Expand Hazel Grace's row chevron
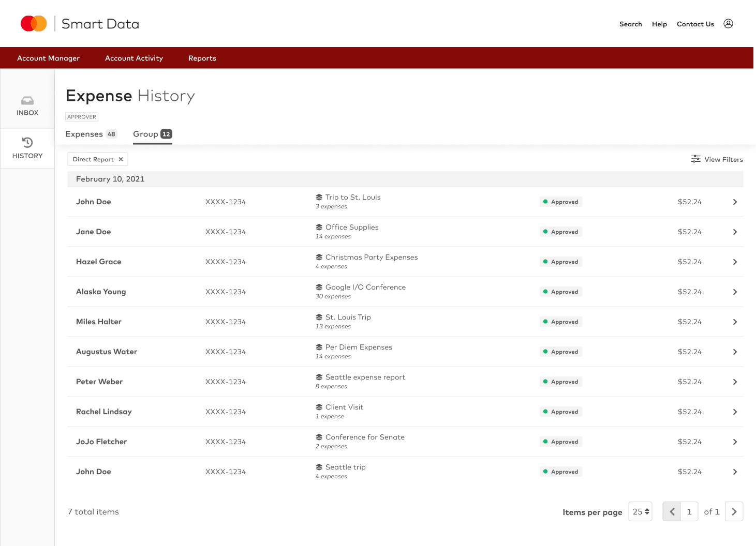The image size is (756, 546). click(735, 262)
